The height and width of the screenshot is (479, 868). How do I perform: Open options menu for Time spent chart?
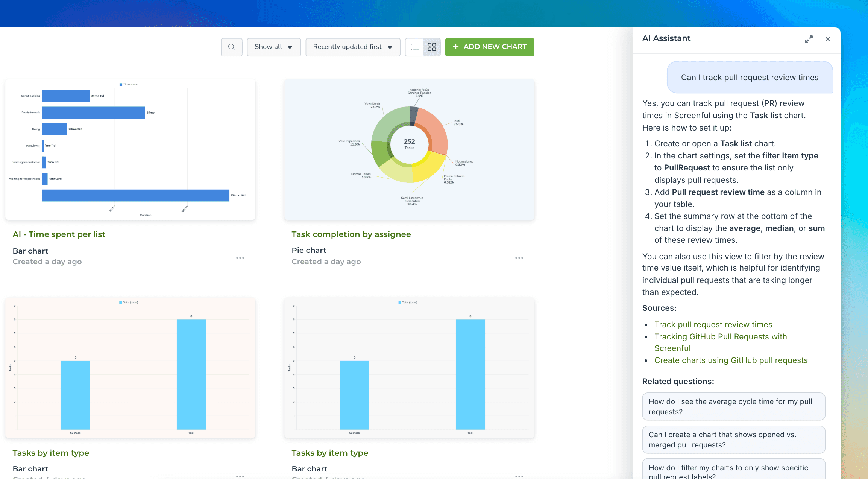[x=240, y=258]
